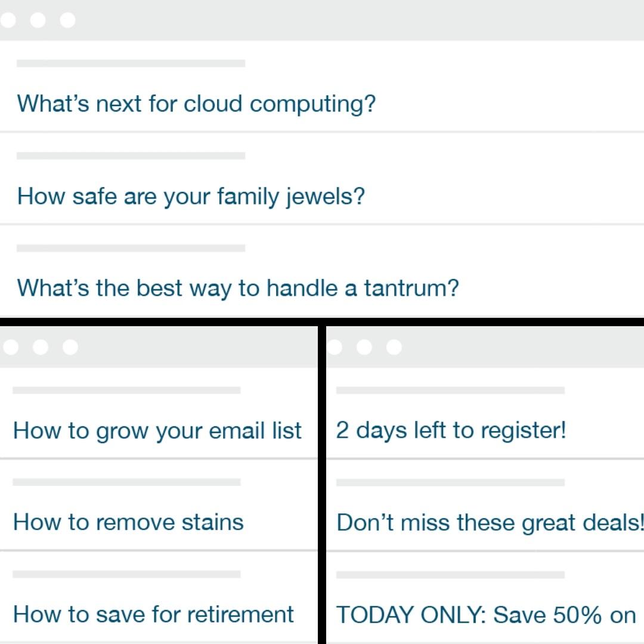Click the leftmost dot in the top window's title bar
This screenshot has height=644, width=644.
click(x=8, y=20)
